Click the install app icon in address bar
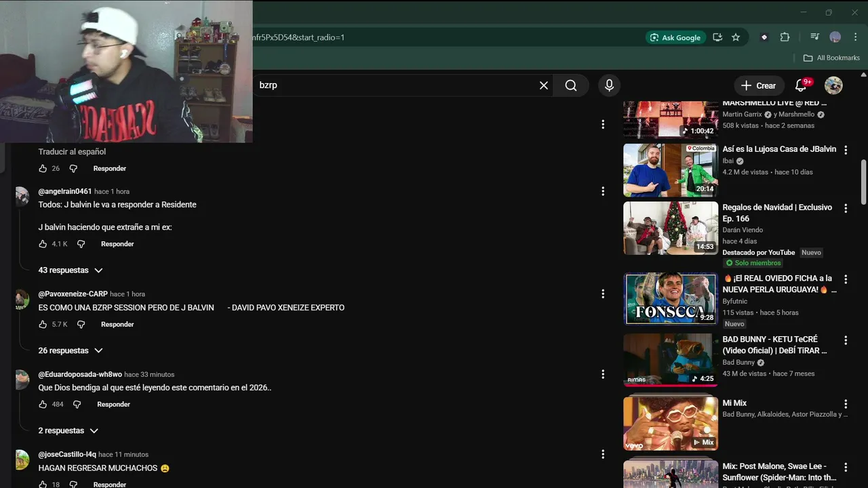This screenshot has width=868, height=488. click(717, 37)
